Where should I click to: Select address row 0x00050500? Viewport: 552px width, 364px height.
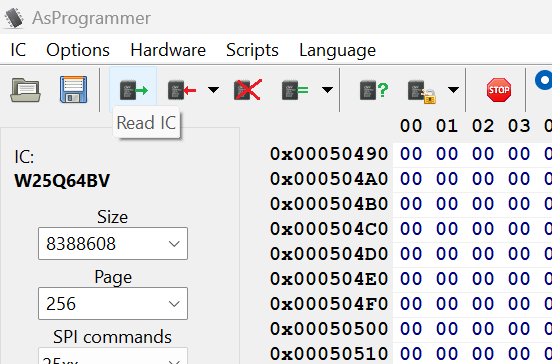[329, 329]
